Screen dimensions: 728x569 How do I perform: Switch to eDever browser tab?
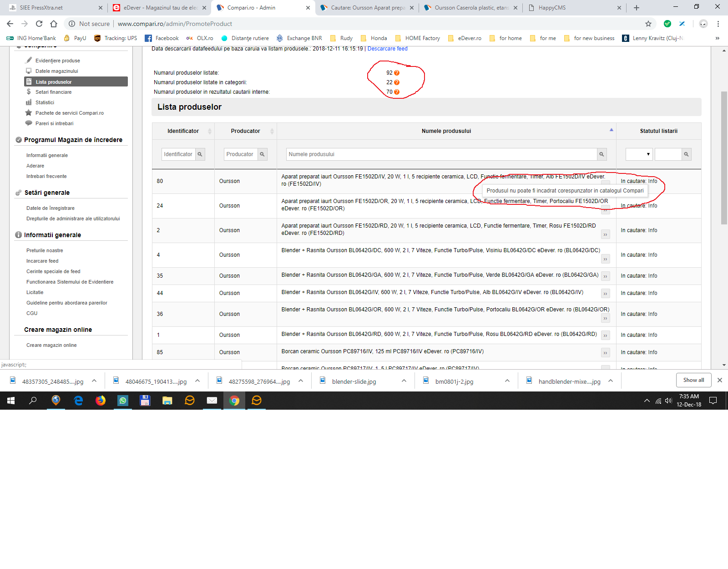point(159,8)
